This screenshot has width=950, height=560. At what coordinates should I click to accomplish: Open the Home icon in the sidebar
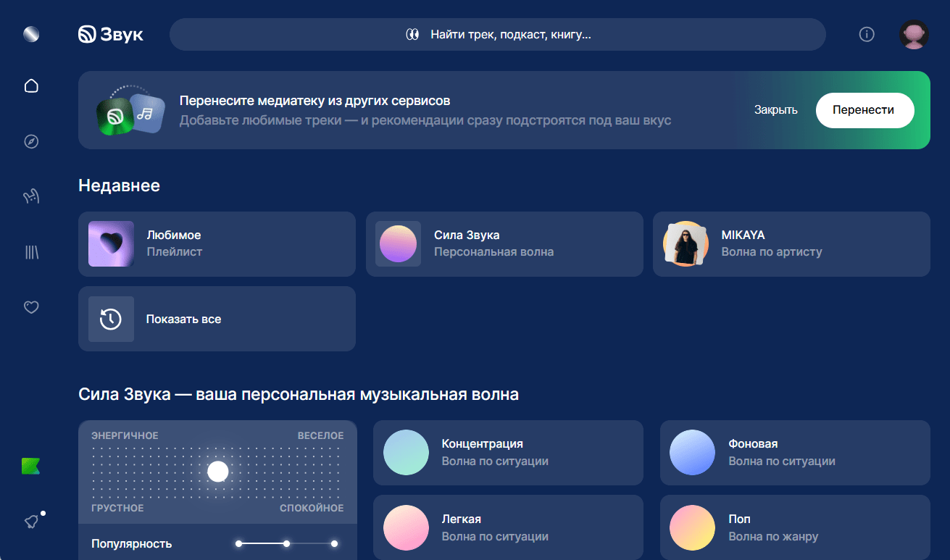pos(31,86)
